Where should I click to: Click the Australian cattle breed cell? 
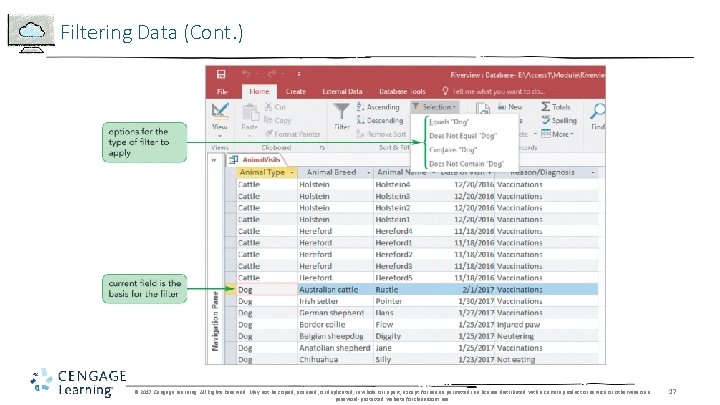click(x=336, y=290)
